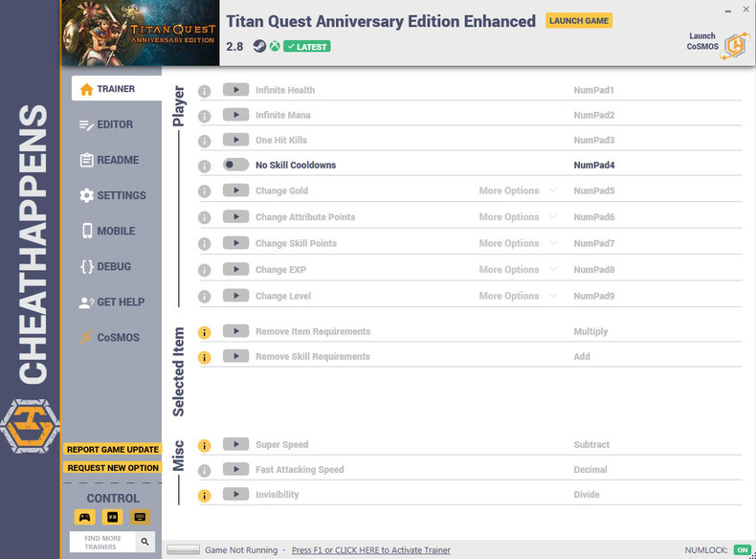Viewport: 756px width, 559px height.
Task: Click the info icon for Fast Attacking Speed
Action: [205, 471]
